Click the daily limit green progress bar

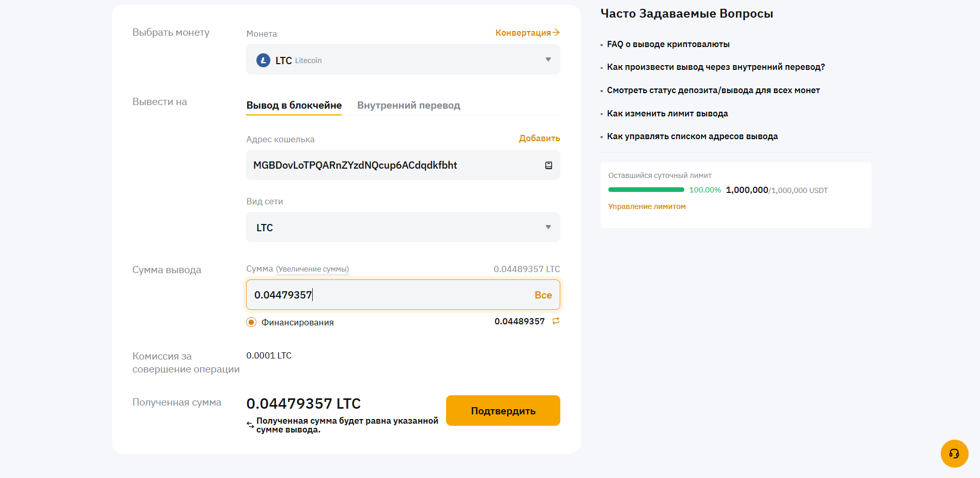pyautogui.click(x=646, y=190)
